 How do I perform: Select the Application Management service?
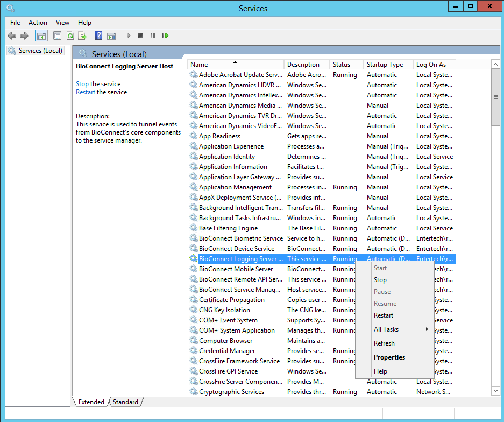click(322, 187)
